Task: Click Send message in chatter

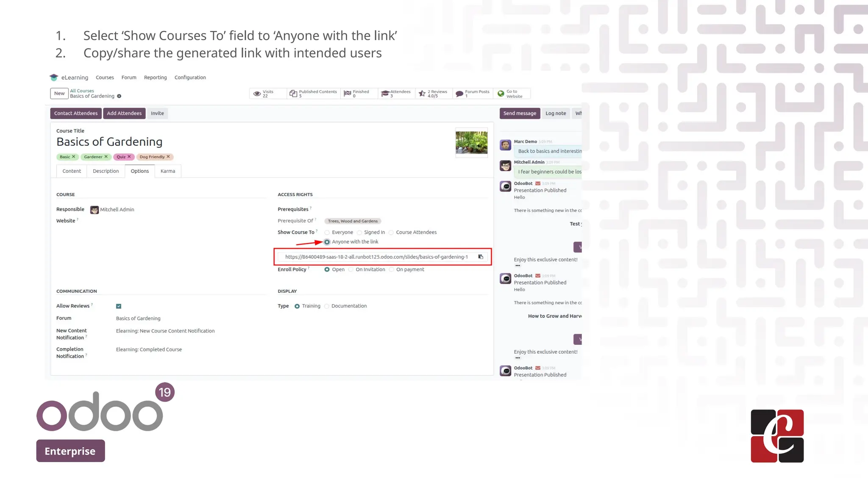Action: point(520,114)
